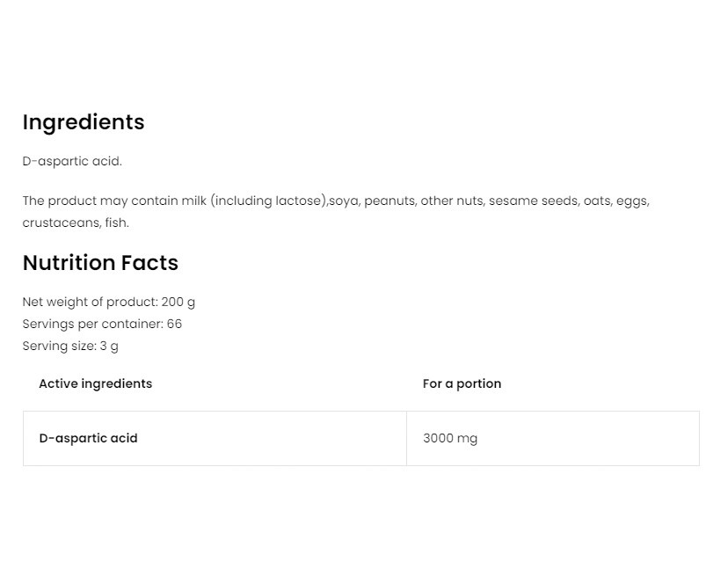Click the 'D-aspartic acid.' ingredient line

(x=72, y=161)
